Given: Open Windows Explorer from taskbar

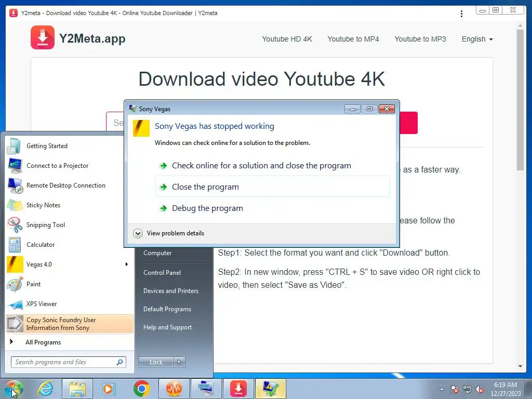Looking at the screenshot, I should pos(77,389).
